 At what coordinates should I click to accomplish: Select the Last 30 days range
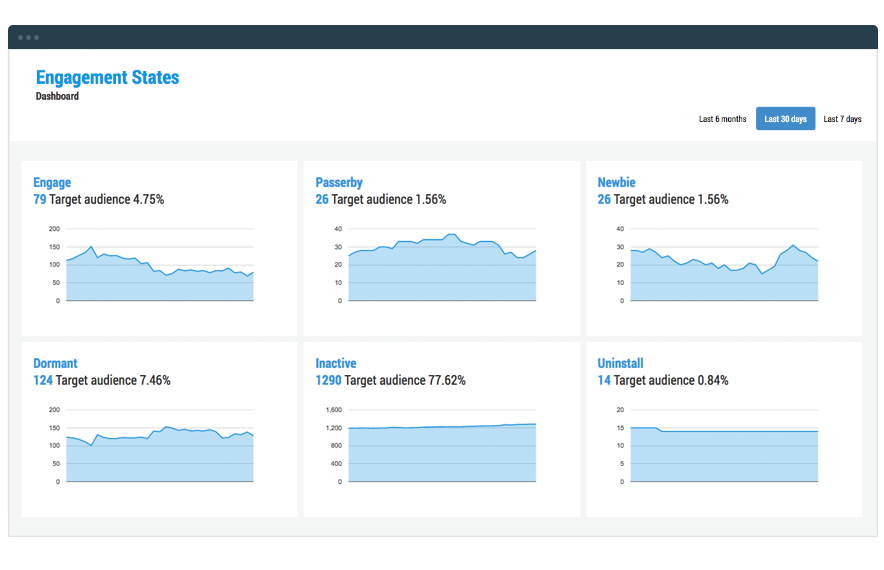(785, 118)
